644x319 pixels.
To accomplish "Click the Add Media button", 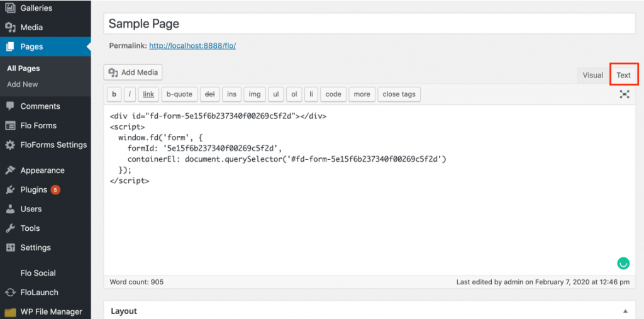I will (133, 72).
